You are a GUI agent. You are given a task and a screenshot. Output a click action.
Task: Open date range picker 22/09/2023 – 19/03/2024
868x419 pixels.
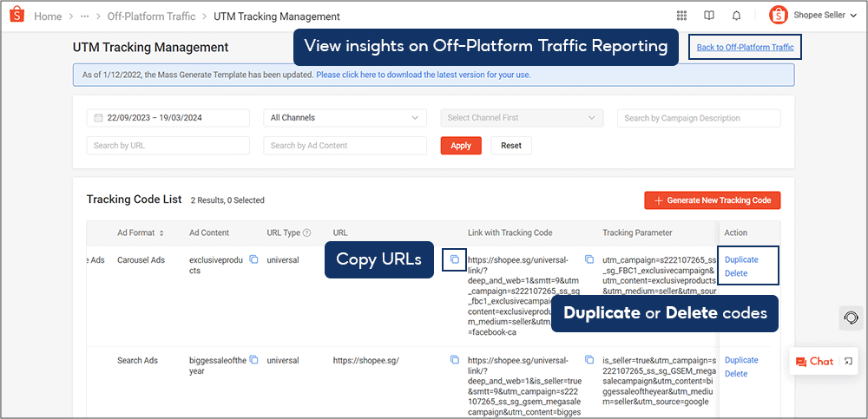point(168,118)
